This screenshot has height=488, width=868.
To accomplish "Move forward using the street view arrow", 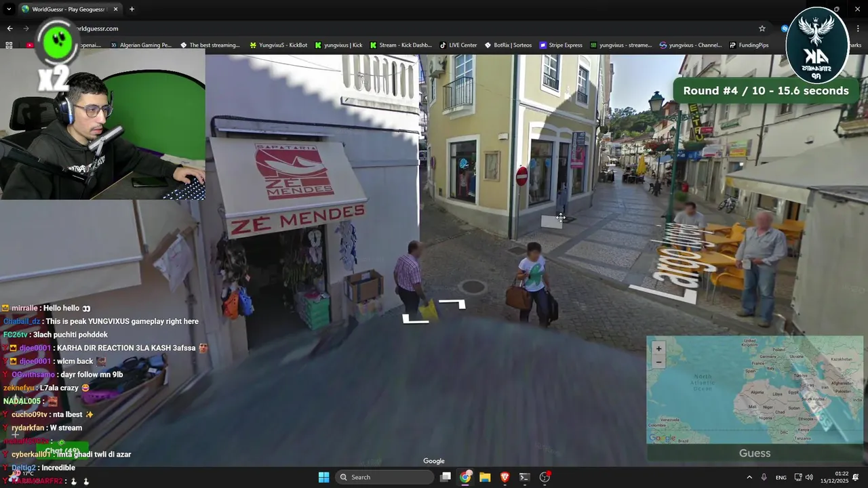I will (453, 304).
